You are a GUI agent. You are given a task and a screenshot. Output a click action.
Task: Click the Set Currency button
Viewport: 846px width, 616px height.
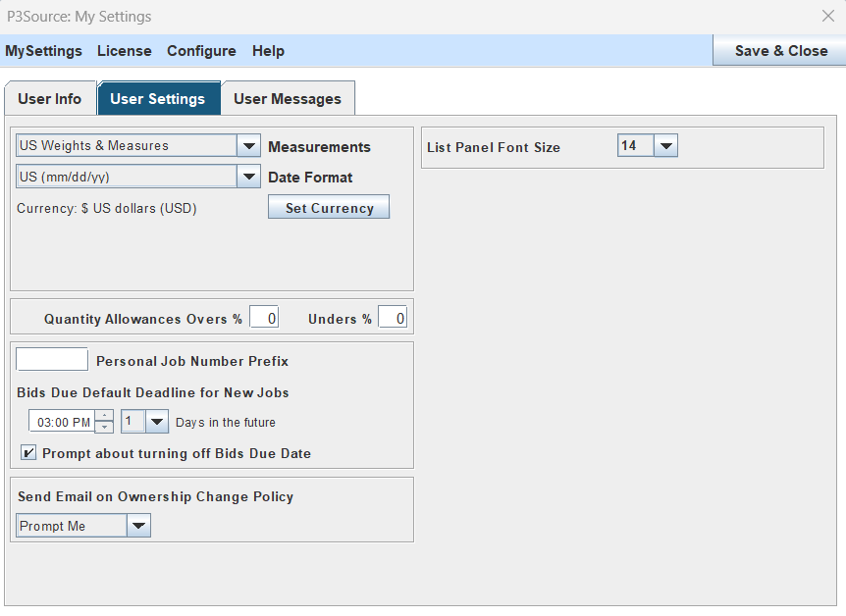coord(328,207)
